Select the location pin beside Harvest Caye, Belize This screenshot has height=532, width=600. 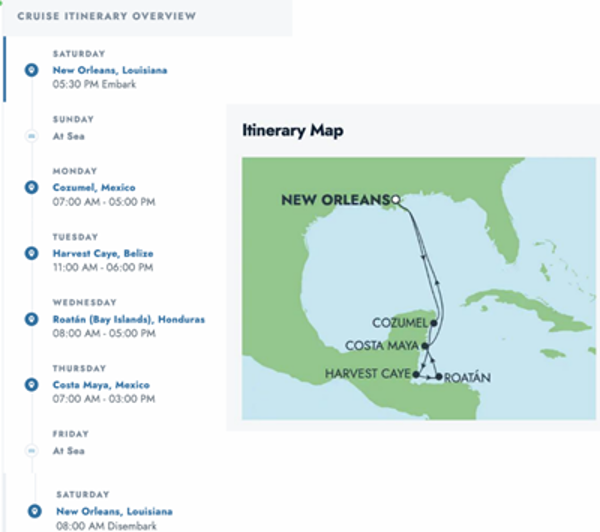(32, 253)
